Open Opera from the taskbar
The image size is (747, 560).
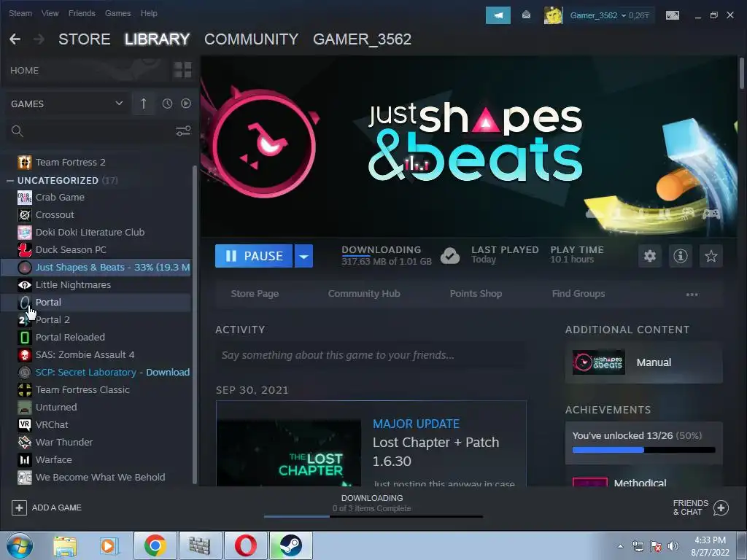246,545
